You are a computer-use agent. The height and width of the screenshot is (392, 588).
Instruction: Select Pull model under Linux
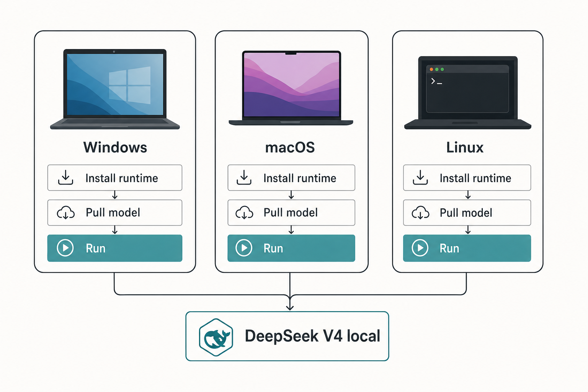coord(467,212)
